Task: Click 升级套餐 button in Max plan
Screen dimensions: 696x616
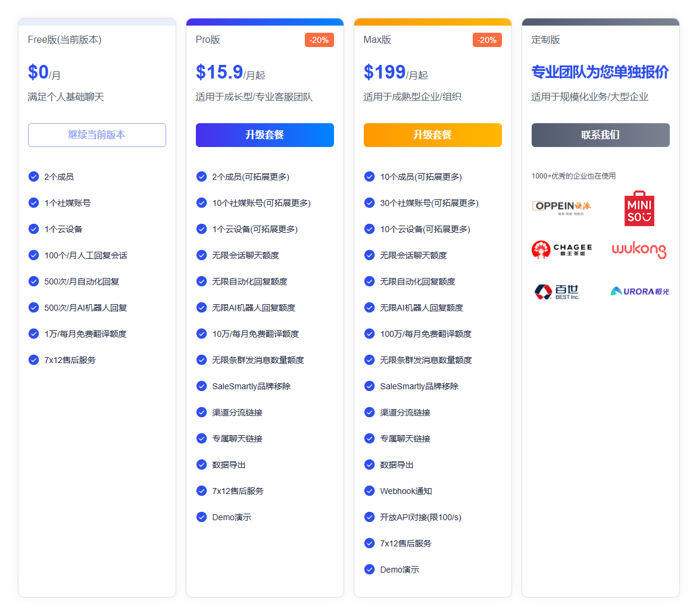Action: (x=433, y=135)
